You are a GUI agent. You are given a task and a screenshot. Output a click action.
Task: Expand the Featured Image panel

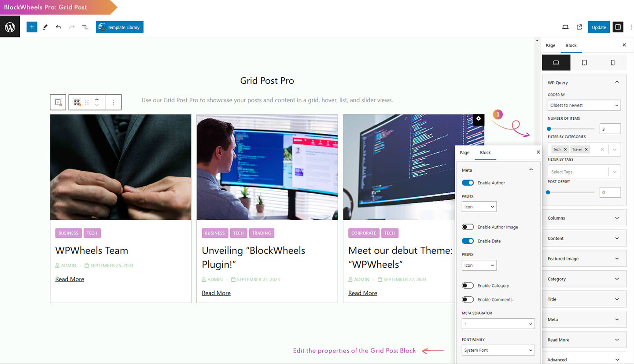pos(584,259)
